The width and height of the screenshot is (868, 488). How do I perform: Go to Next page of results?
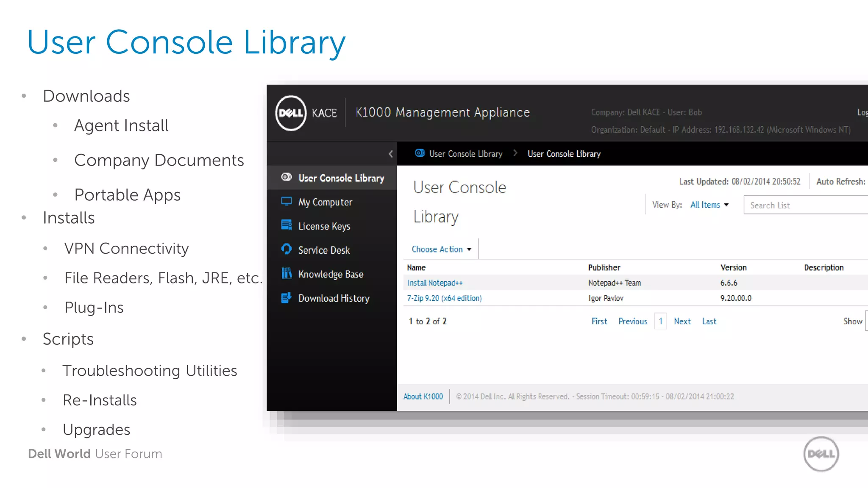coord(682,322)
